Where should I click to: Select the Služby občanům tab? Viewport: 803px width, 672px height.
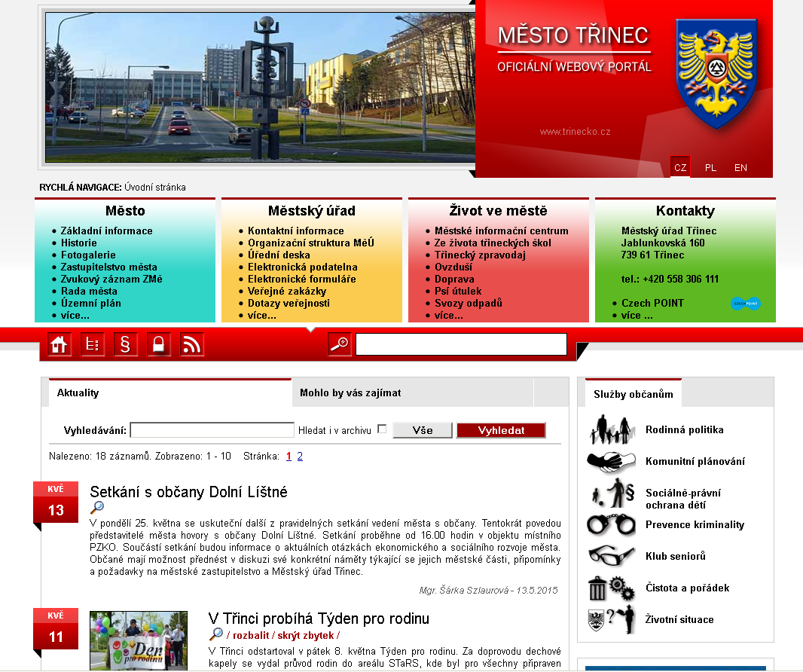tap(634, 394)
